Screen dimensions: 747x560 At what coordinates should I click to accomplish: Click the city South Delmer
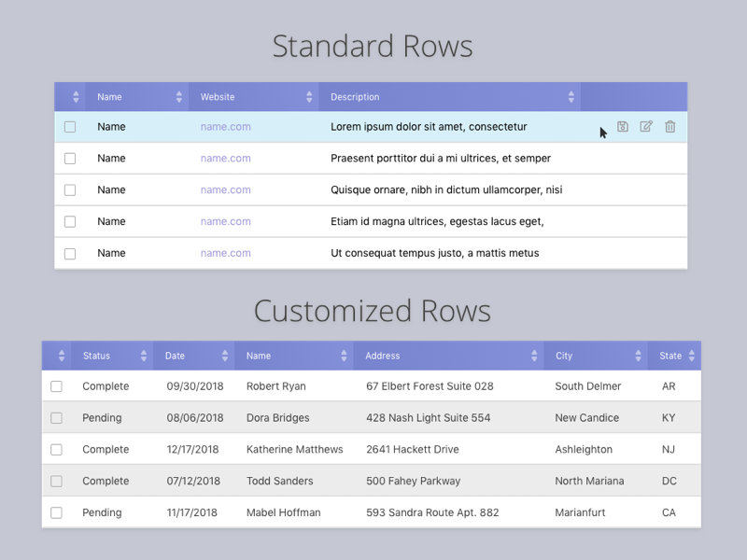click(588, 386)
